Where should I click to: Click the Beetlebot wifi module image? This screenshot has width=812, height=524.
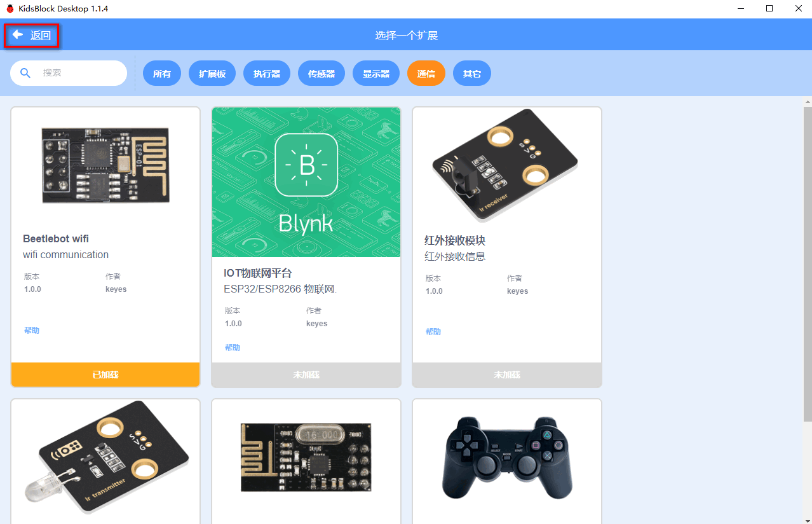pos(105,165)
